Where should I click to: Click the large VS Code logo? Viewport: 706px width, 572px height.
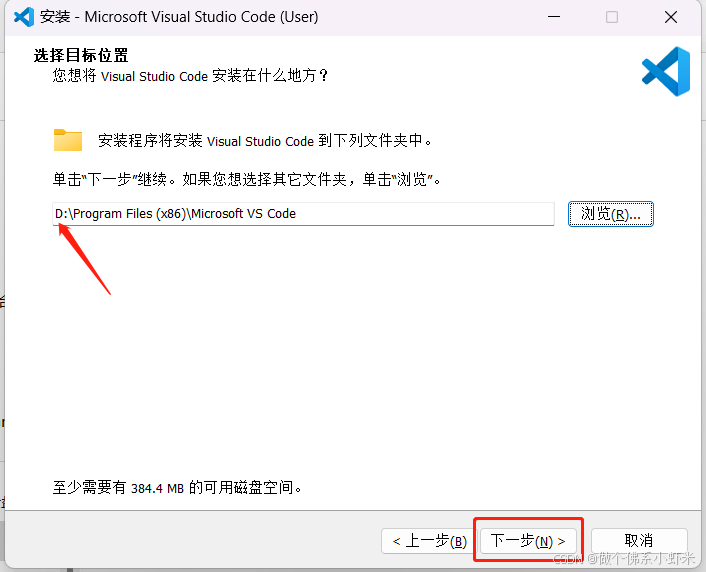665,72
